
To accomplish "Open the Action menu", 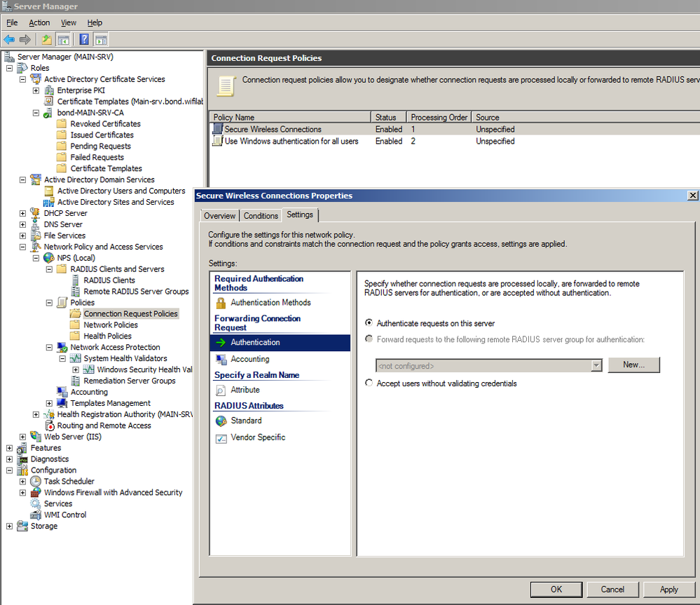I will pos(39,22).
